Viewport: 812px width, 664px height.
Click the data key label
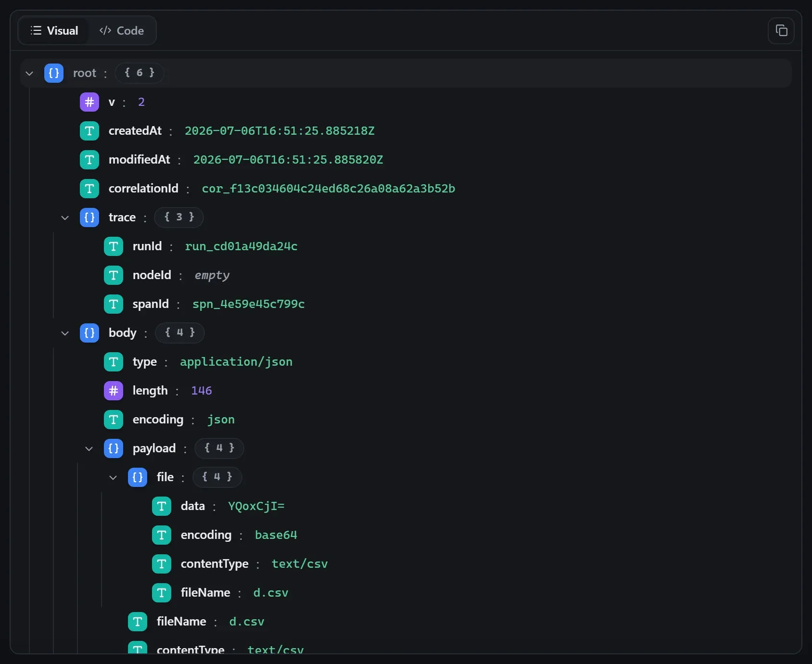click(193, 506)
